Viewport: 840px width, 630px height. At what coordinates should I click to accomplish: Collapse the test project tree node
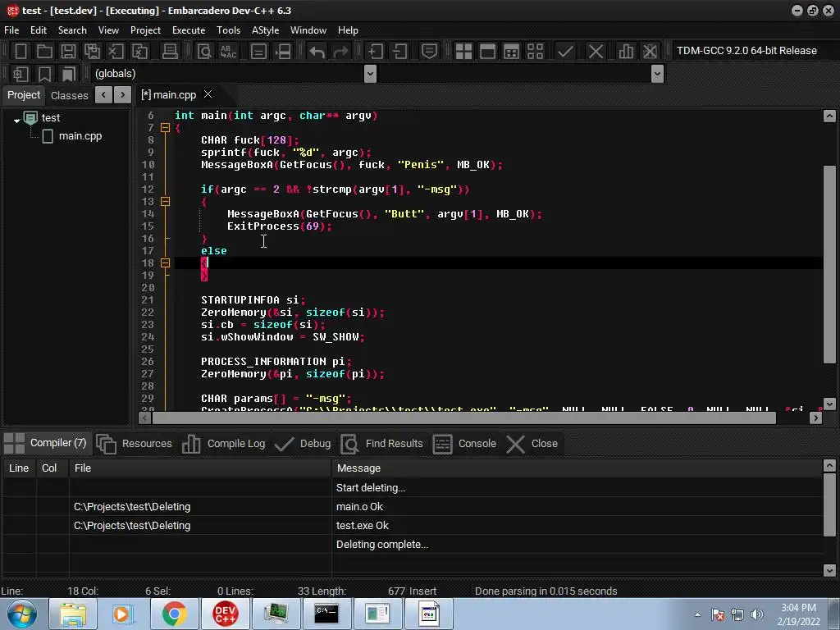pos(17,120)
